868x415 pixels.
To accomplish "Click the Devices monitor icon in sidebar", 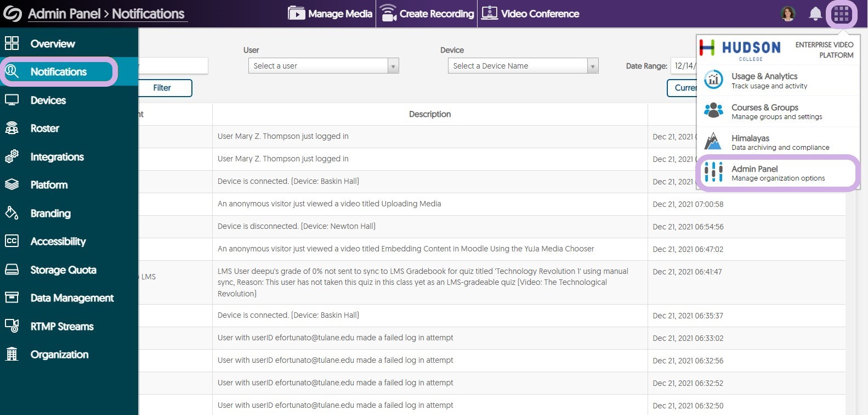I will tap(12, 100).
